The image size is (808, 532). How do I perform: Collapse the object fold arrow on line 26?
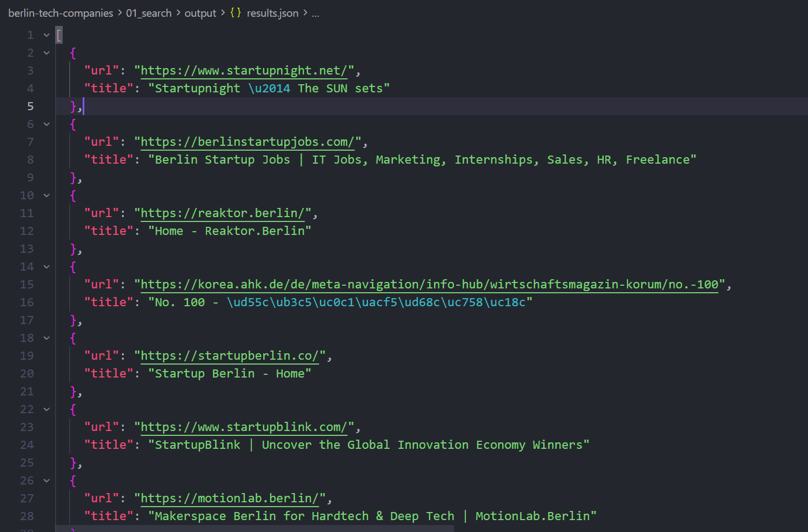coord(47,481)
